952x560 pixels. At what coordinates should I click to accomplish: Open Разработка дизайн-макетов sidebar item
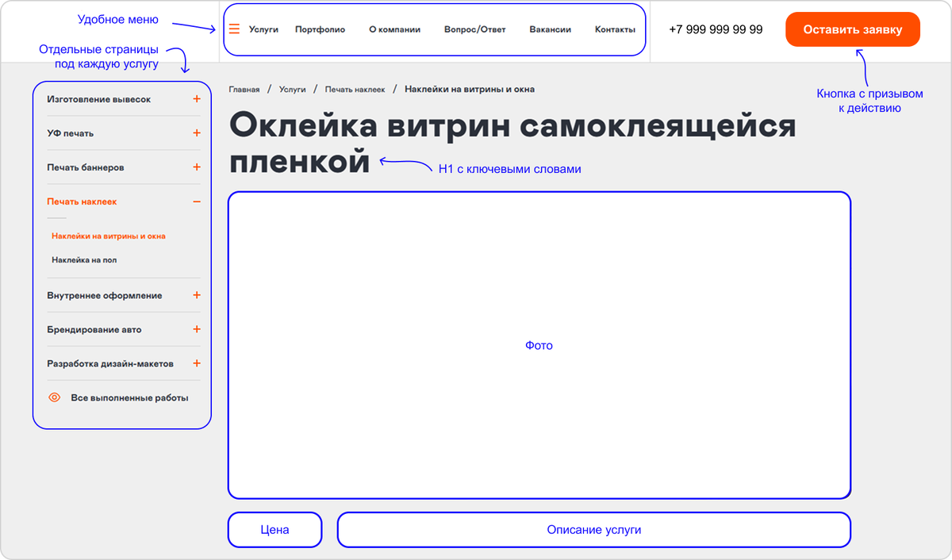(x=110, y=363)
